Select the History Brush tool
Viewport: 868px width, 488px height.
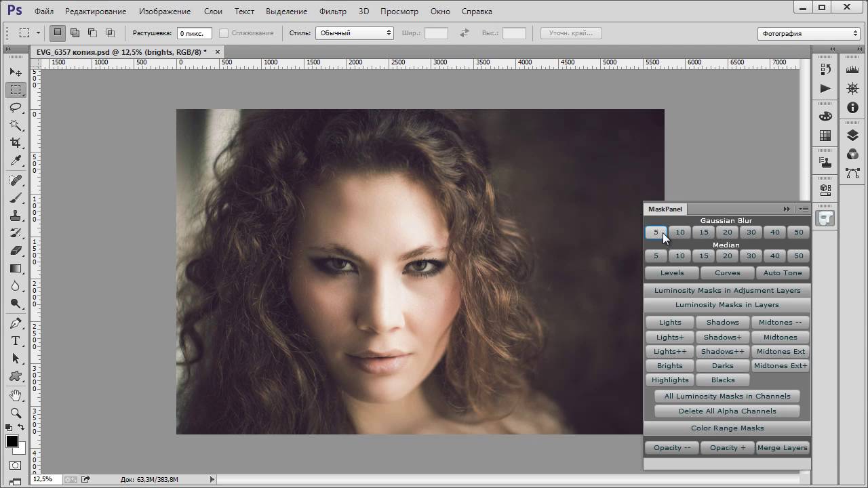point(16,233)
